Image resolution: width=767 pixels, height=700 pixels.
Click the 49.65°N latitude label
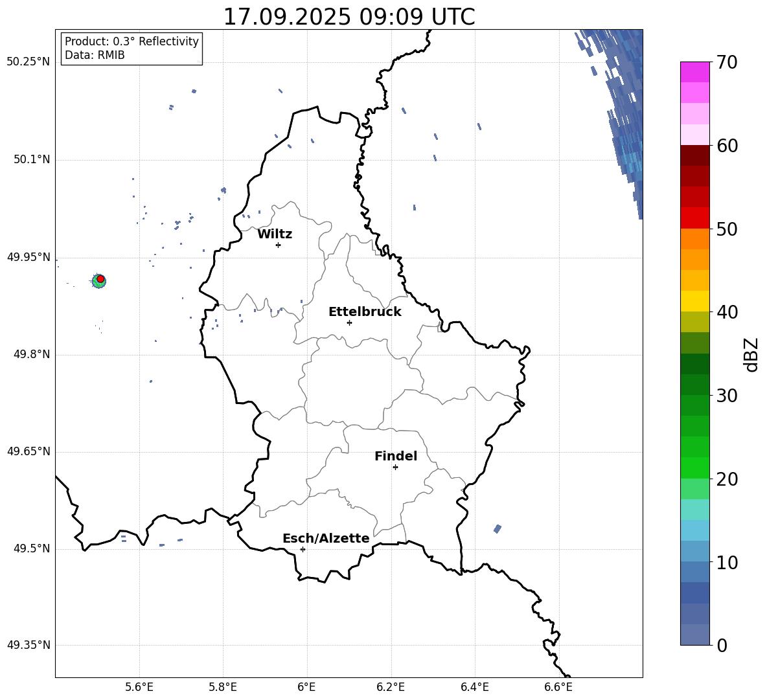[x=29, y=451]
